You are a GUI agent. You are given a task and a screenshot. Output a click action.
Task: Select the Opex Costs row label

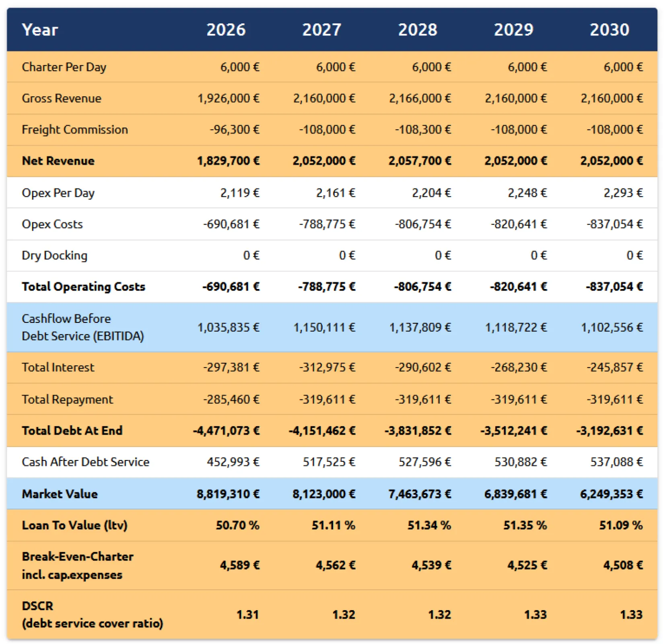(x=52, y=224)
